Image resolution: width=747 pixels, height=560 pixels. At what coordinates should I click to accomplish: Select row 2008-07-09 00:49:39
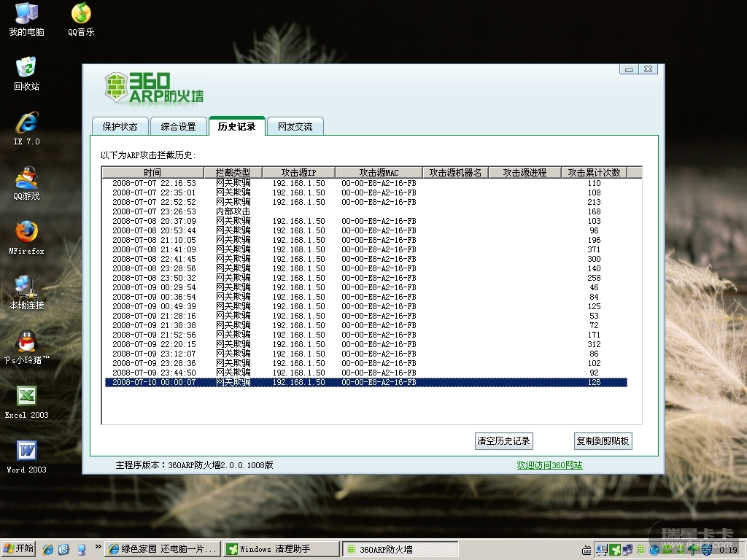[366, 306]
